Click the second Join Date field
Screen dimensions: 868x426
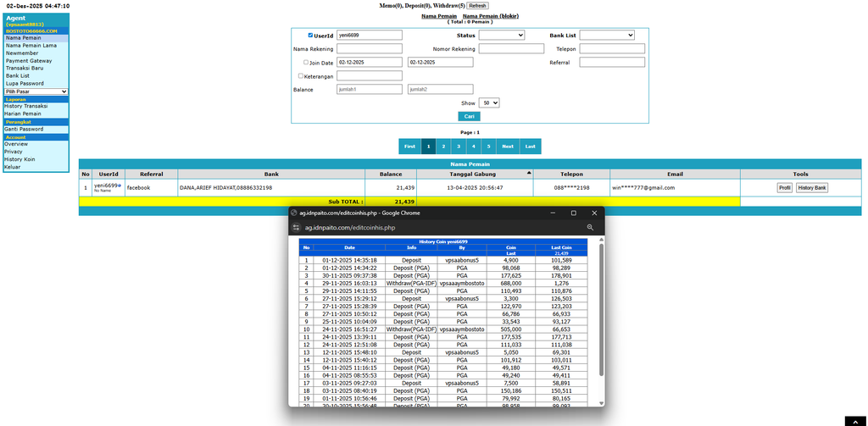[441, 63]
